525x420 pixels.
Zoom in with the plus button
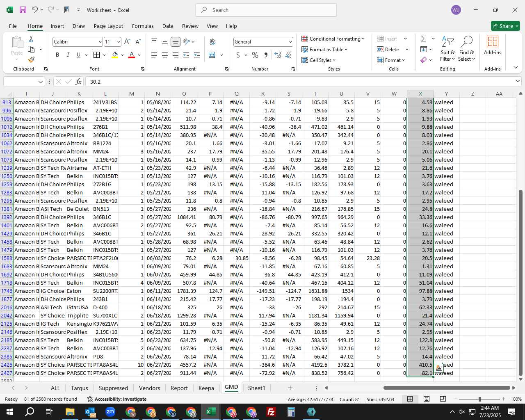[x=503, y=399]
